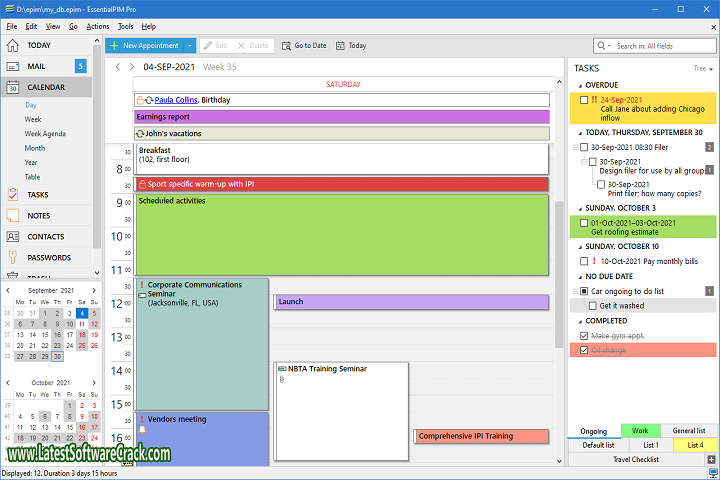Collapse the OVERDUE task group
This screenshot has height=480, width=720.
tap(580, 86)
